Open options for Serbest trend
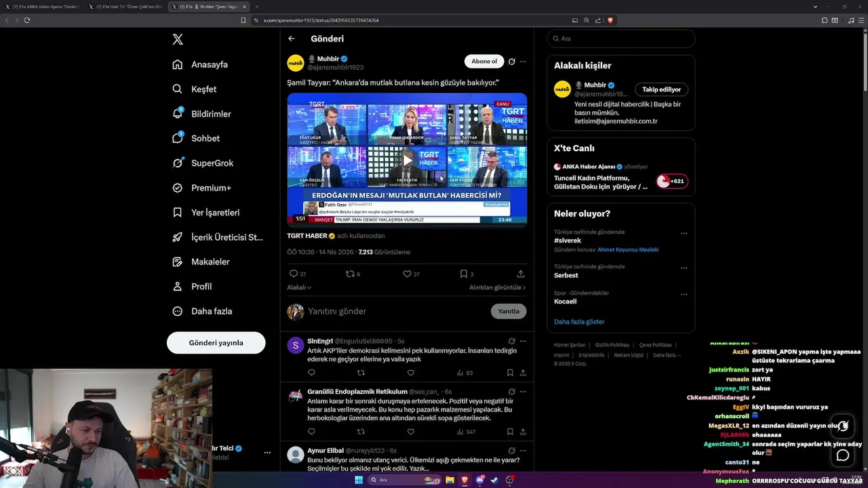 (684, 268)
